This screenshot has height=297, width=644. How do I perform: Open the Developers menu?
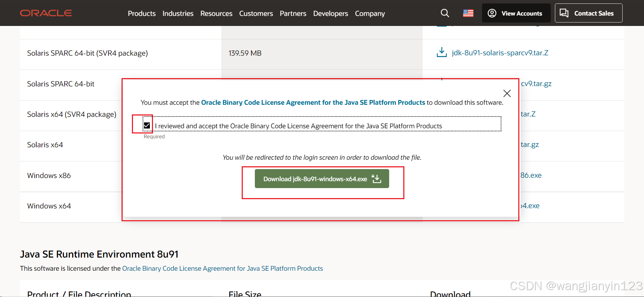(330, 13)
